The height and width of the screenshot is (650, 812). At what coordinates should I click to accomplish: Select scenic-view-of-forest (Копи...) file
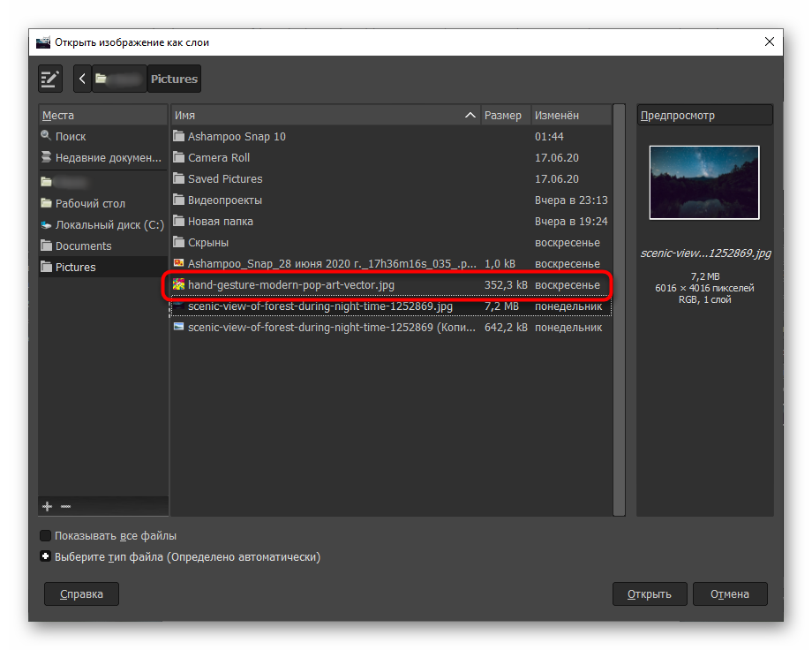[x=392, y=328]
